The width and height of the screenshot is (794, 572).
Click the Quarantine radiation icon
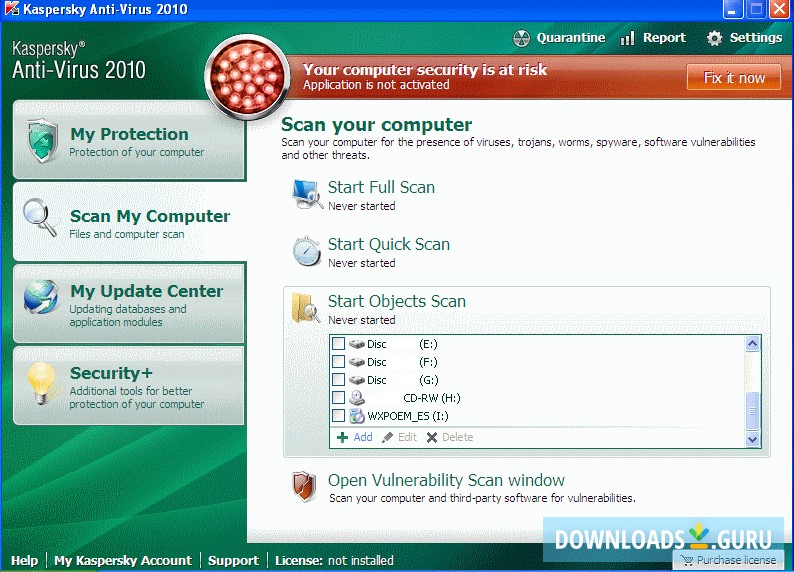(521, 38)
